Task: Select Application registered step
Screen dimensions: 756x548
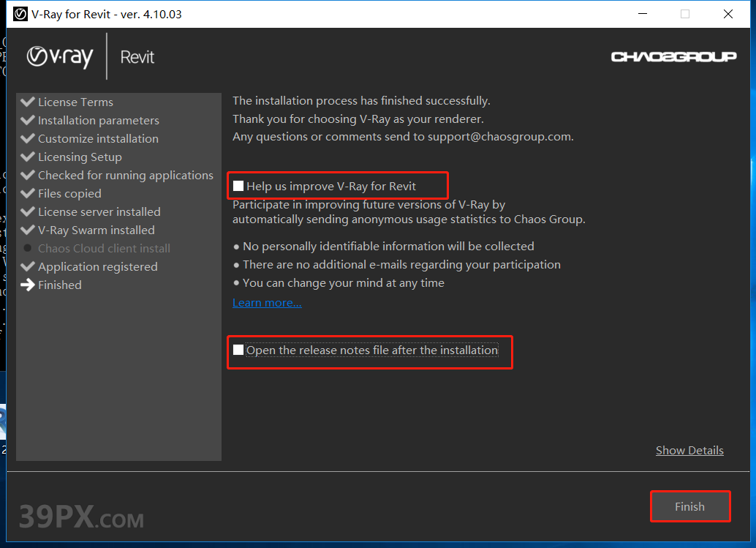Action: pyautogui.click(x=97, y=267)
